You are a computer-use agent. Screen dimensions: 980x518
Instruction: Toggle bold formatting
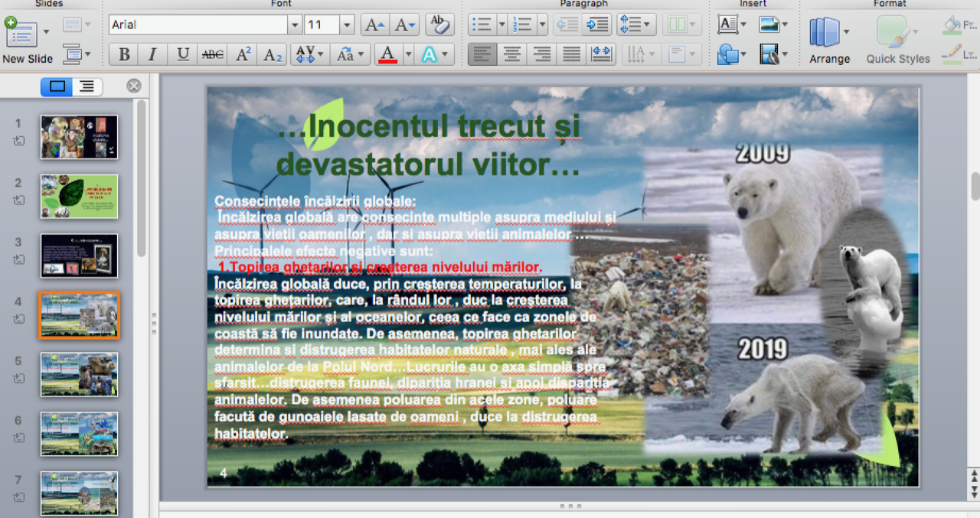point(124,54)
